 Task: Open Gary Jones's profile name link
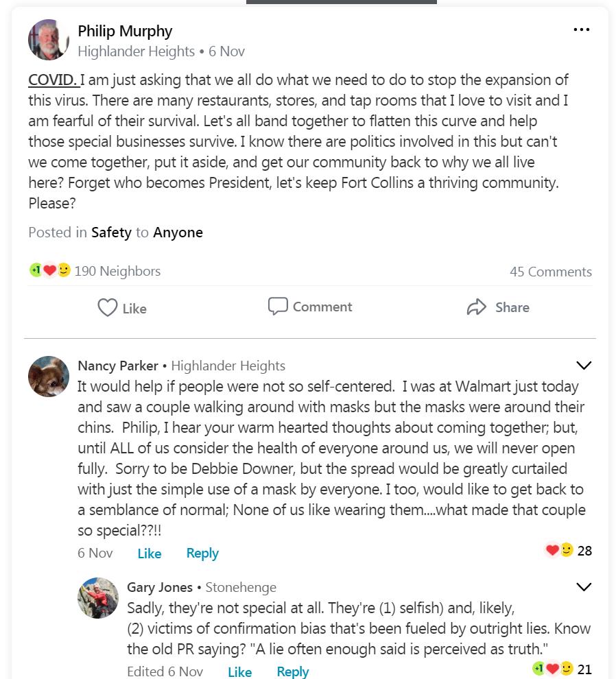click(x=160, y=587)
